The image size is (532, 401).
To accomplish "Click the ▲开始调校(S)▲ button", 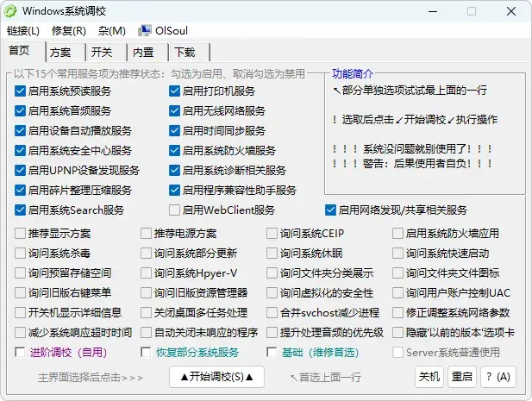I will 216,377.
